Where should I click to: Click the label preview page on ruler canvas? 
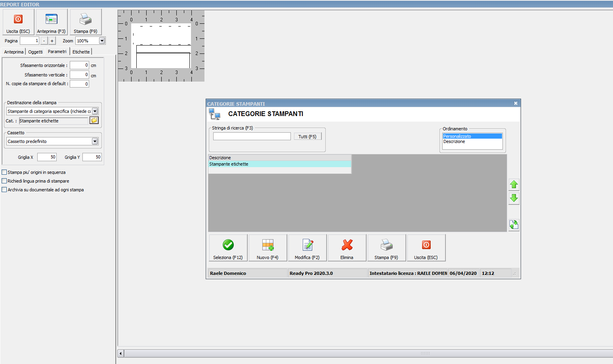point(161,46)
